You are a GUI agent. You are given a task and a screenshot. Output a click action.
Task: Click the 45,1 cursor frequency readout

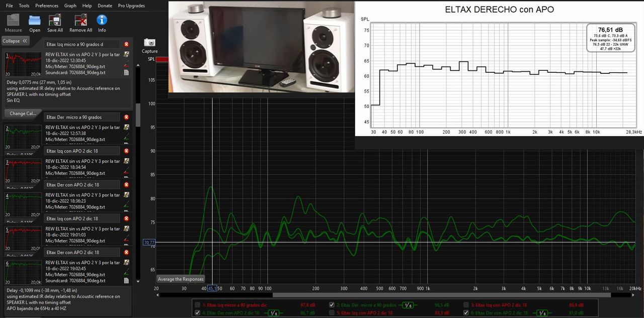point(212,288)
